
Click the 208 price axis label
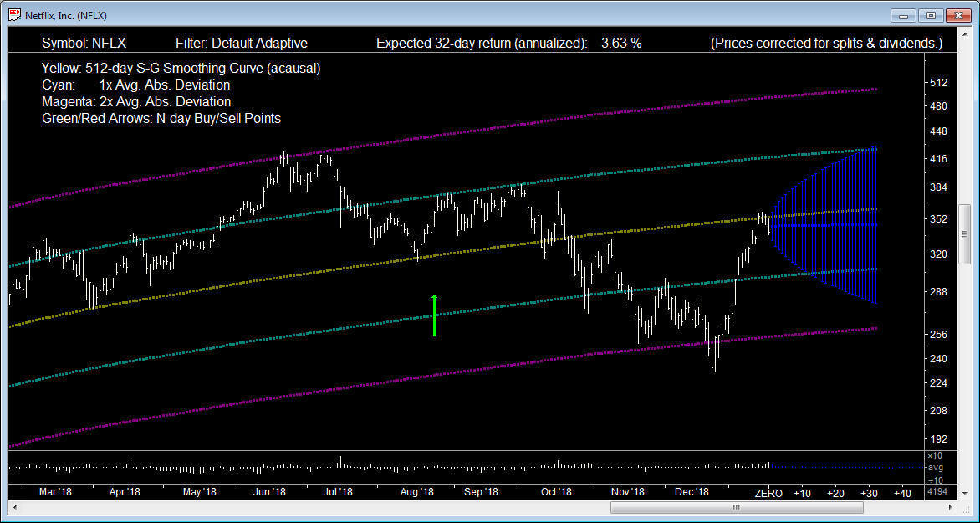tap(939, 410)
